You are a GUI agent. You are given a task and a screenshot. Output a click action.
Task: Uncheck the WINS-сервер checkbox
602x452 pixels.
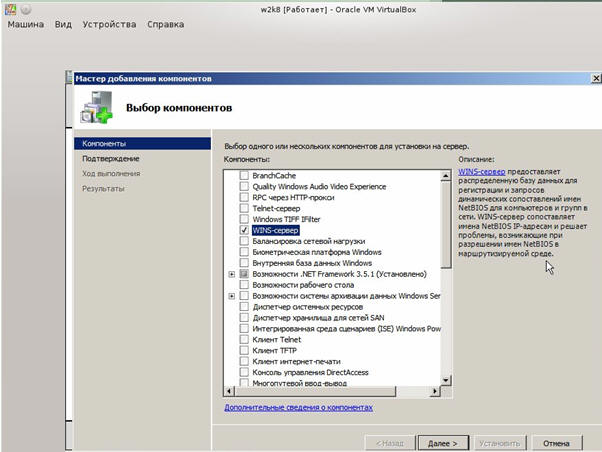244,230
